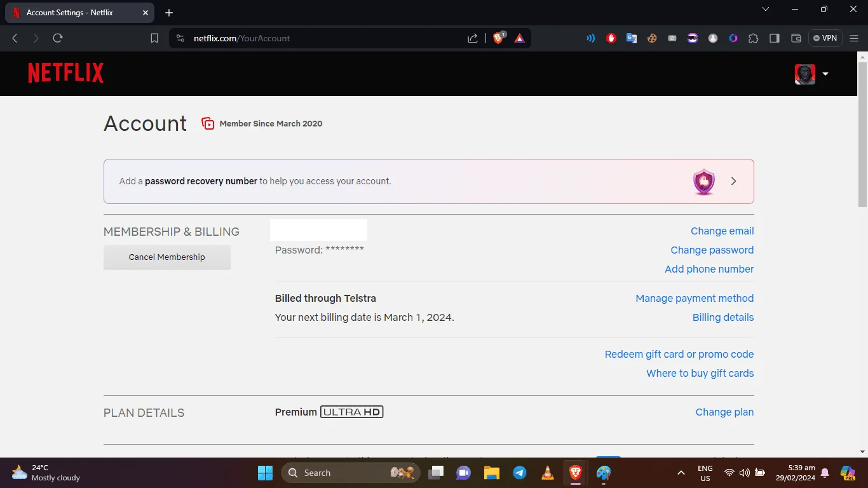Open password recovery number link
Viewport: 868px width, 488px height.
(201, 181)
